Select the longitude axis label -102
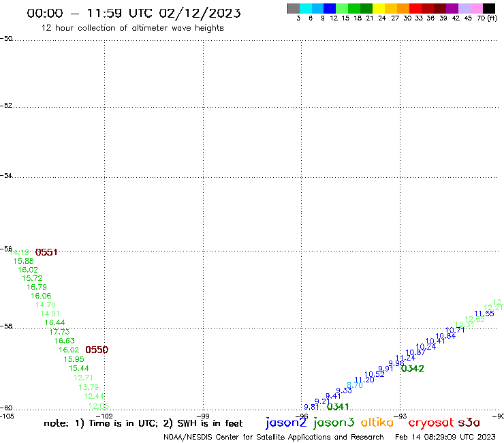The width and height of the screenshot is (504, 443). [x=104, y=416]
